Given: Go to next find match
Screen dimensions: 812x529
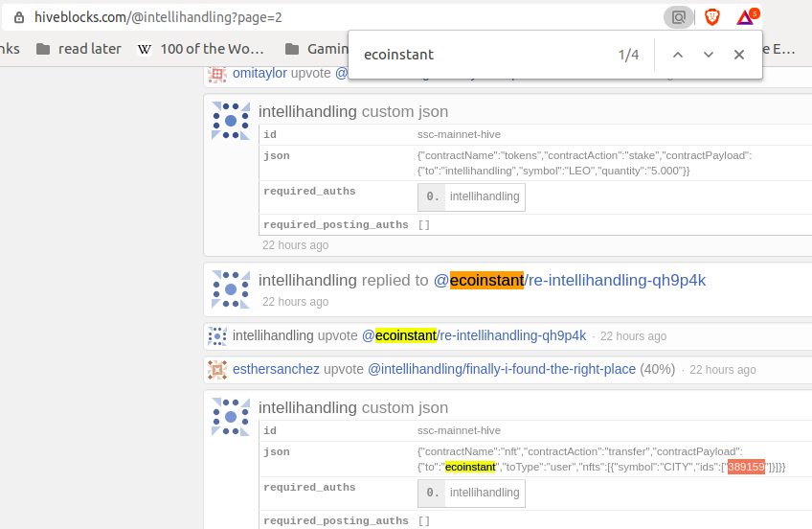Looking at the screenshot, I should click(709, 55).
